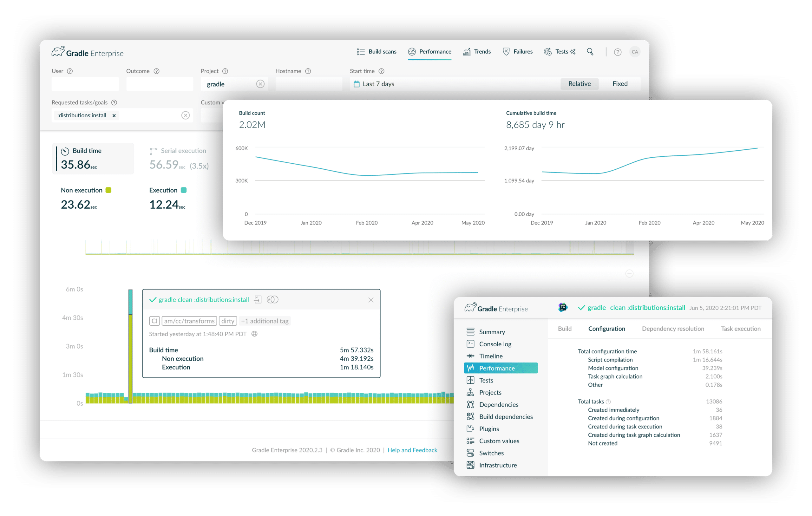Viewport: 812px width, 516px height.
Task: Switch to the Configuration tab
Action: pos(606,329)
